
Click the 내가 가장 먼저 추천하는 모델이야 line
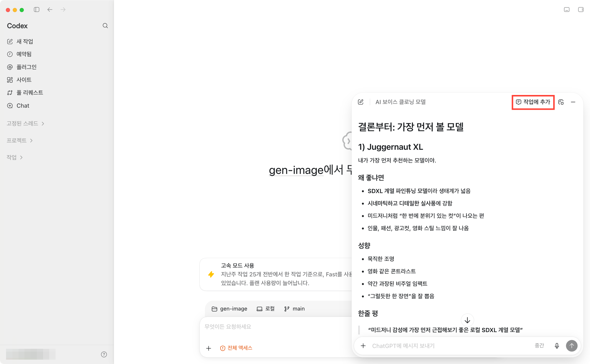coord(397,160)
